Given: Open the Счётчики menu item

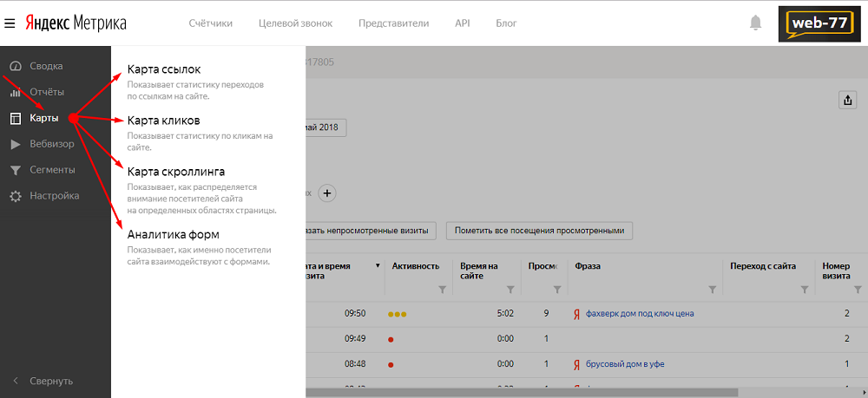Looking at the screenshot, I should tap(210, 23).
